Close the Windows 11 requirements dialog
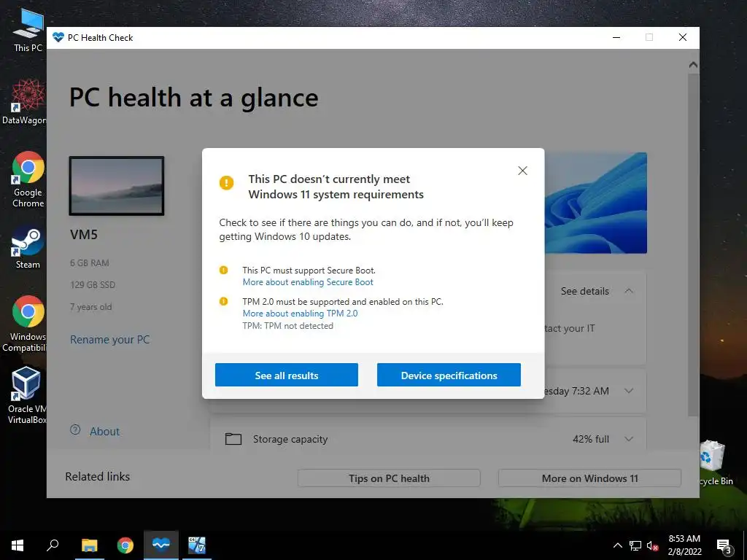 point(522,171)
